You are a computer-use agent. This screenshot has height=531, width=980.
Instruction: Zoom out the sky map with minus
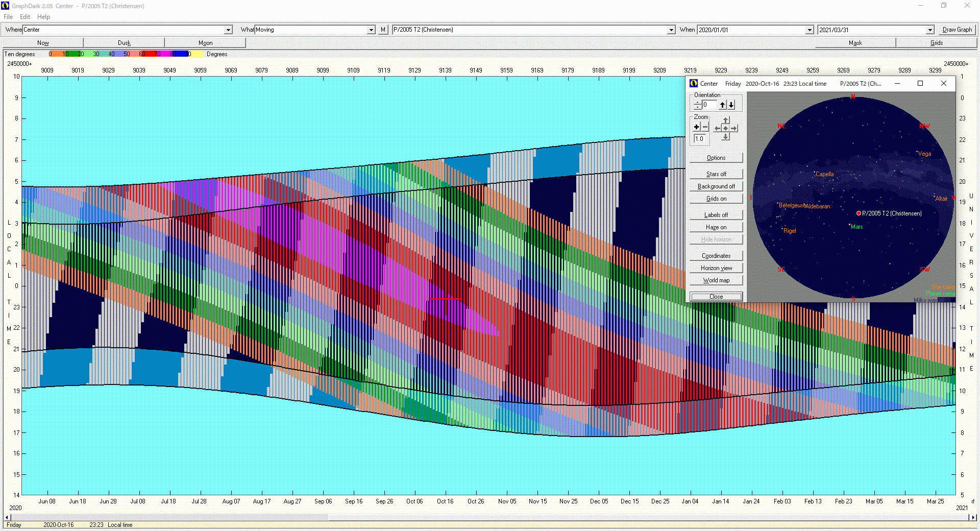[705, 127]
